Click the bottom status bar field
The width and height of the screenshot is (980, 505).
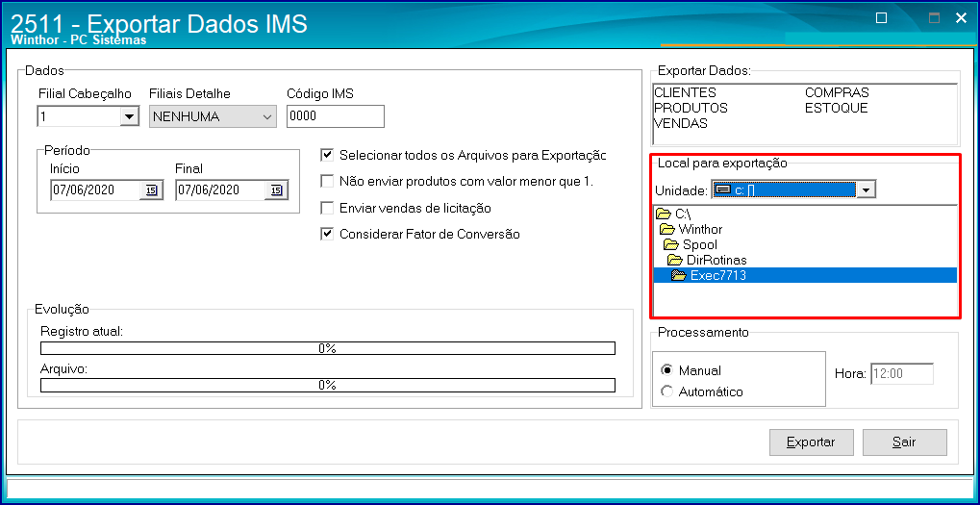pyautogui.click(x=490, y=488)
